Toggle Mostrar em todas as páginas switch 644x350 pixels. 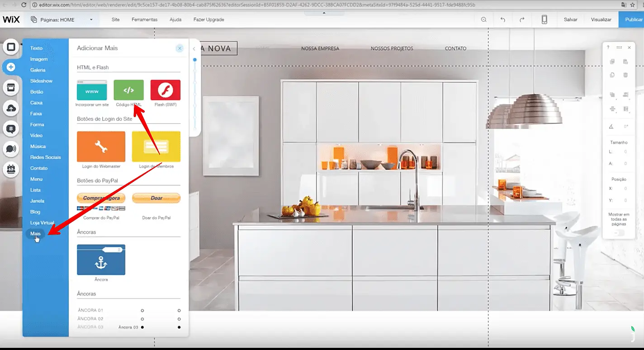(x=617, y=233)
